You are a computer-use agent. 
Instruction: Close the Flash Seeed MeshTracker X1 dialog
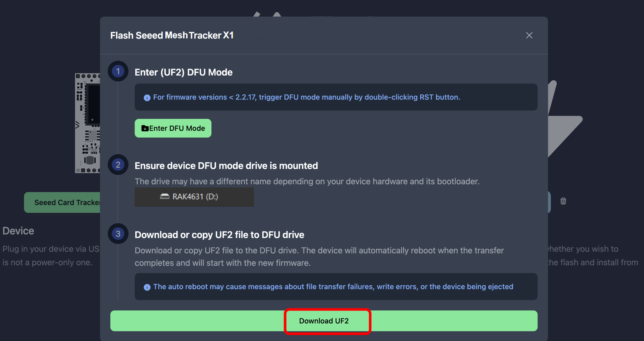[x=529, y=36]
